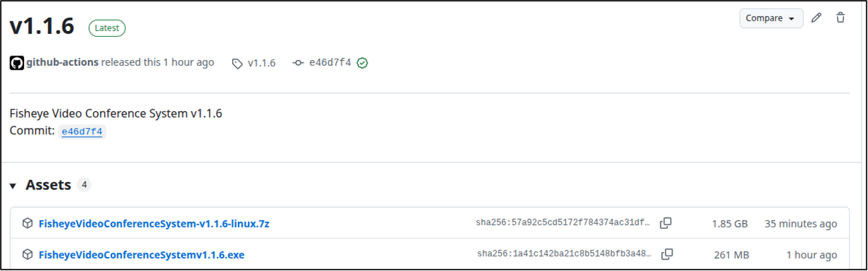Click the tag icon beside v1.1.6

pos(237,63)
